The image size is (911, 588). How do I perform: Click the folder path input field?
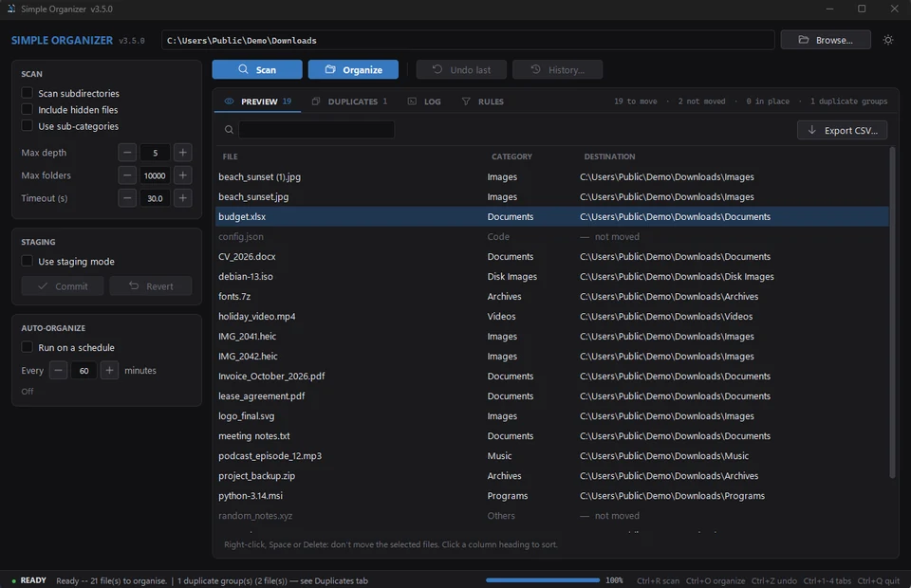pyautogui.click(x=468, y=40)
